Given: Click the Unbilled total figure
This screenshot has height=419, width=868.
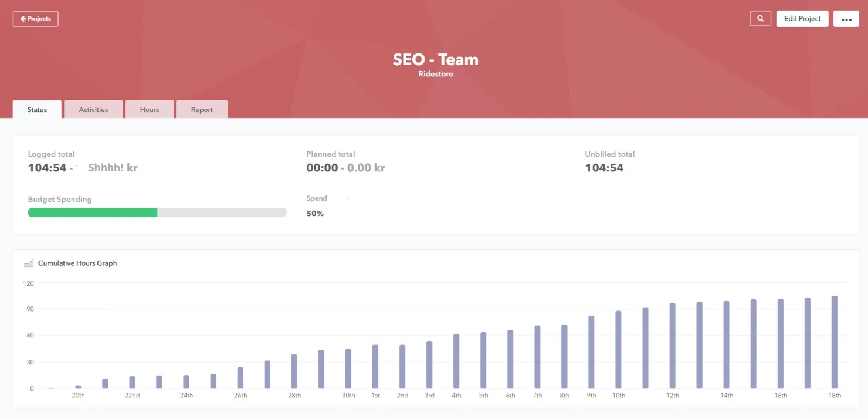Looking at the screenshot, I should (604, 167).
